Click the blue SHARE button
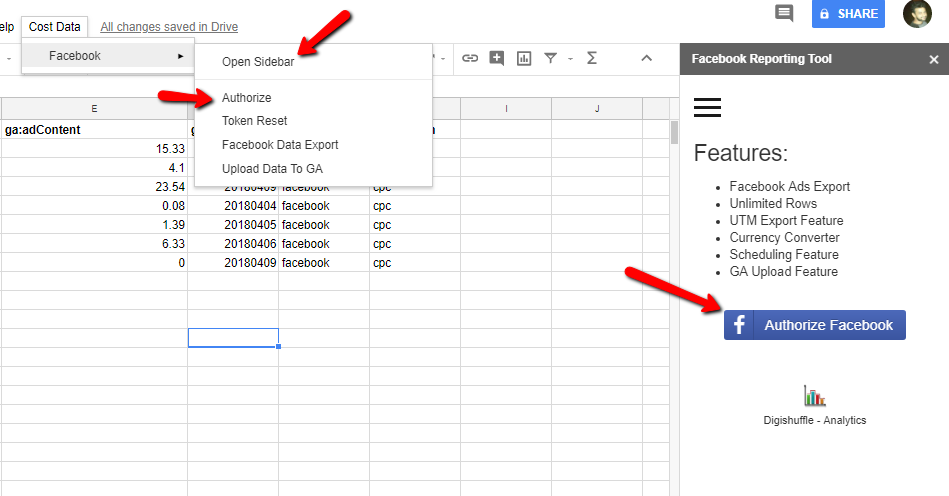The image size is (949, 496). 848,13
